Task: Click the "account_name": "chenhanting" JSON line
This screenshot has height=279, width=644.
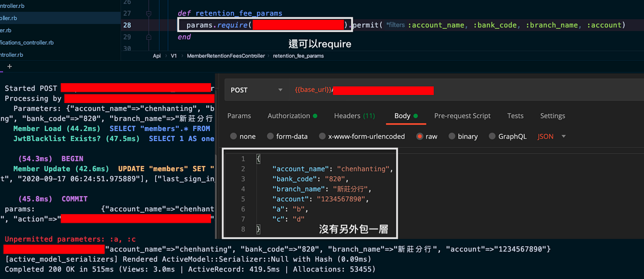Action: click(333, 169)
